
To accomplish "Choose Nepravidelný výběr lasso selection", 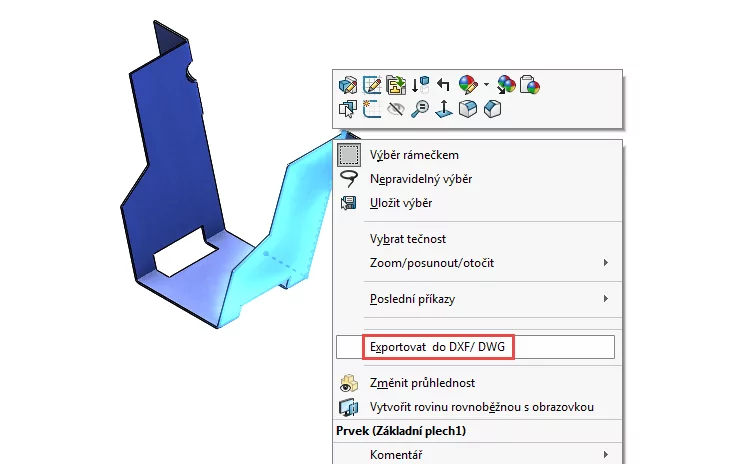I will click(x=478, y=179).
